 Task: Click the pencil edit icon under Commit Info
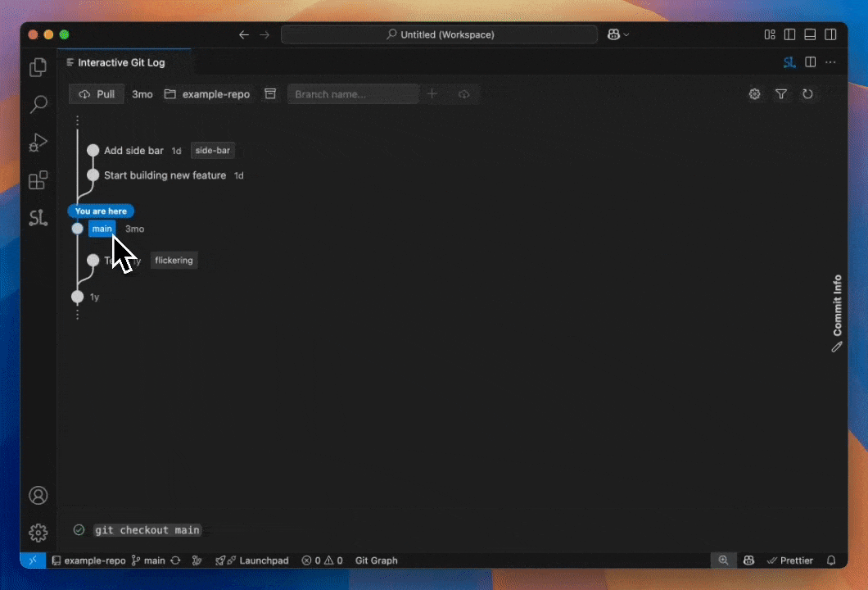(x=837, y=347)
